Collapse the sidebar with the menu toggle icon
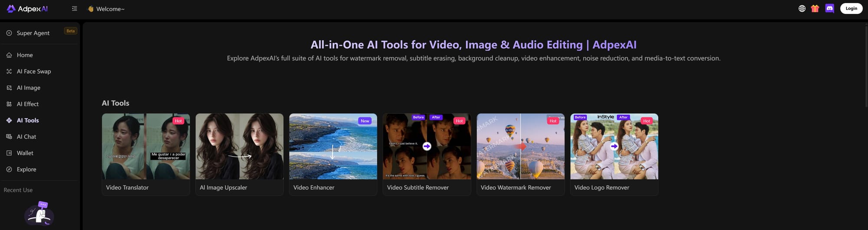Viewport: 868px width, 230px height. click(x=75, y=9)
